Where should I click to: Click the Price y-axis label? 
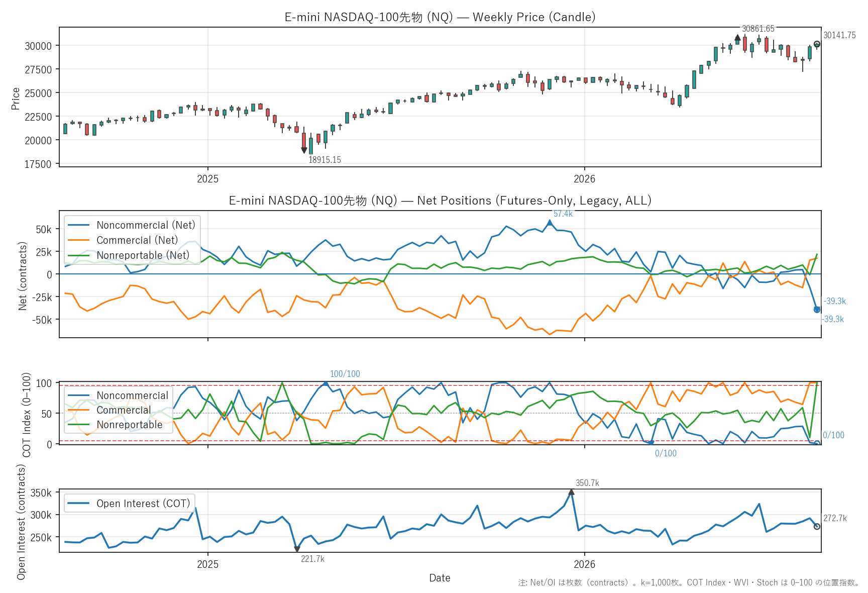[16, 98]
